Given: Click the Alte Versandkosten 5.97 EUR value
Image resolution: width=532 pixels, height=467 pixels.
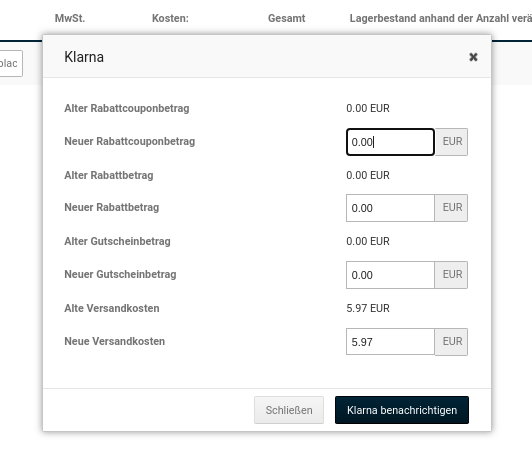Looking at the screenshot, I should (x=368, y=308).
